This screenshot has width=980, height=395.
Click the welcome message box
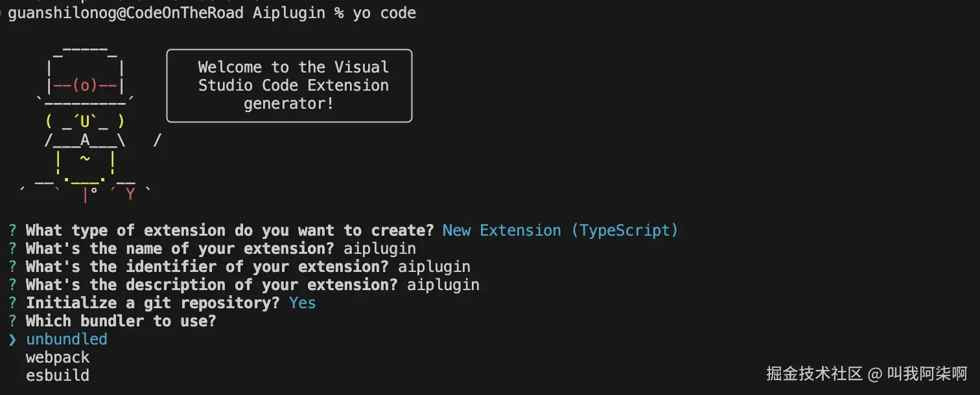289,85
